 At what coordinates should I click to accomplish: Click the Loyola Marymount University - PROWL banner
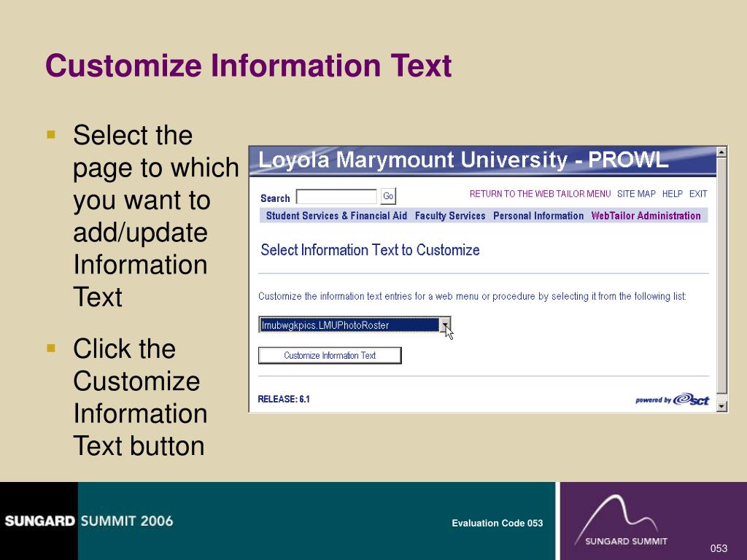(482, 161)
